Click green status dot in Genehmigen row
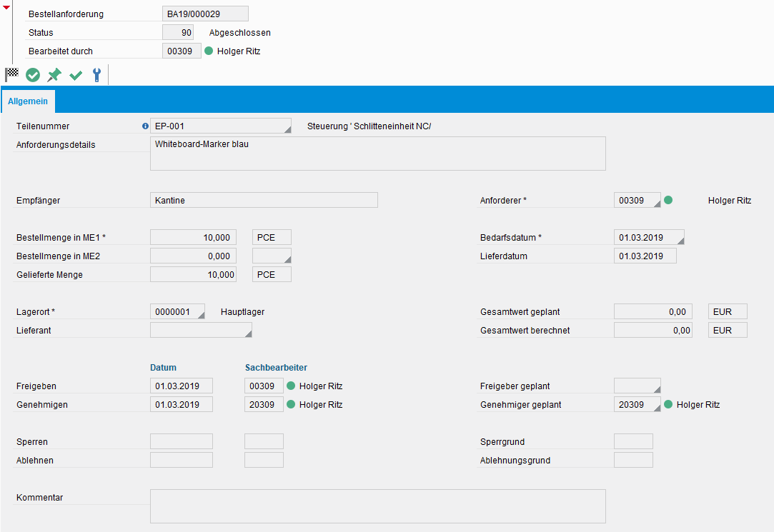The image size is (774, 532). pyautogui.click(x=291, y=405)
